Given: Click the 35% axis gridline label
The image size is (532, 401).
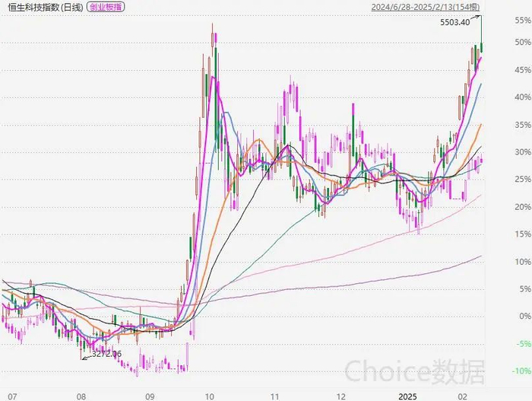Looking at the screenshot, I should pos(523,125).
